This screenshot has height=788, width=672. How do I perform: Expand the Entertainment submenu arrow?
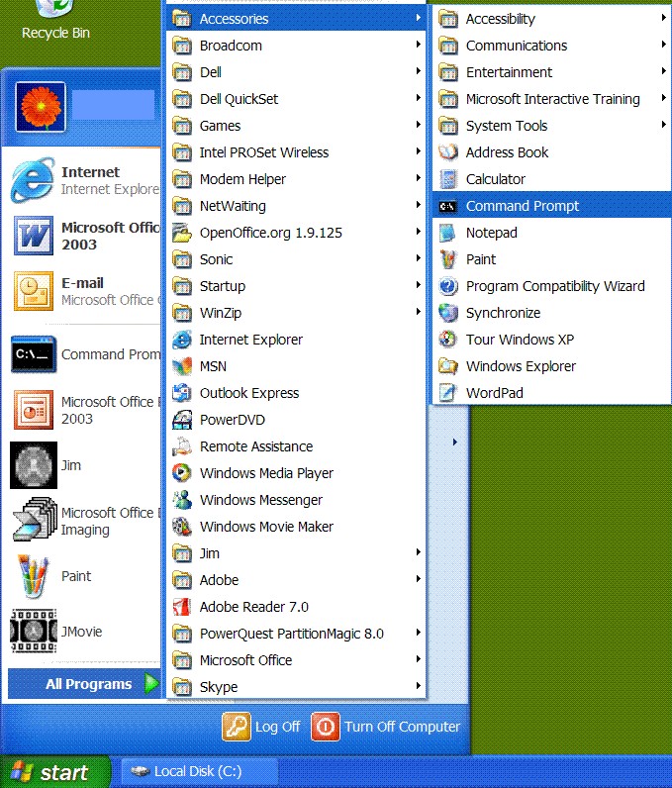[x=664, y=71]
